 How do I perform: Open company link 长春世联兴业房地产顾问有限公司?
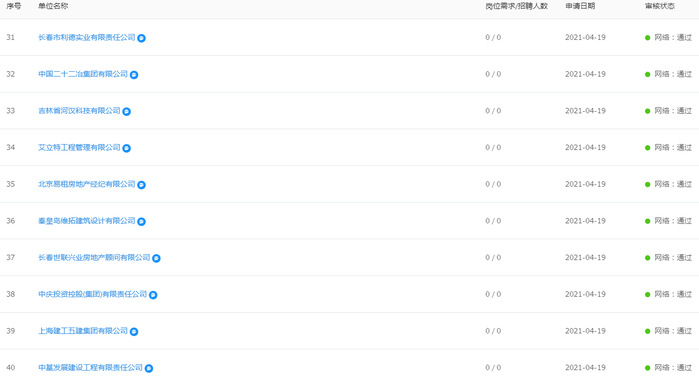coord(94,257)
